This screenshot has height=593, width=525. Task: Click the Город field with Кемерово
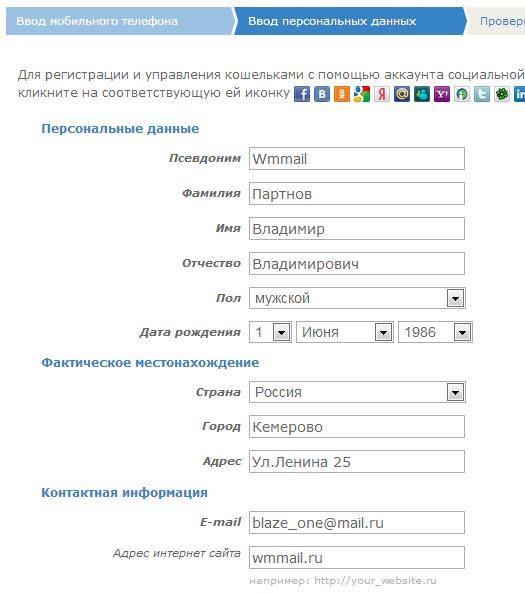click(x=357, y=427)
